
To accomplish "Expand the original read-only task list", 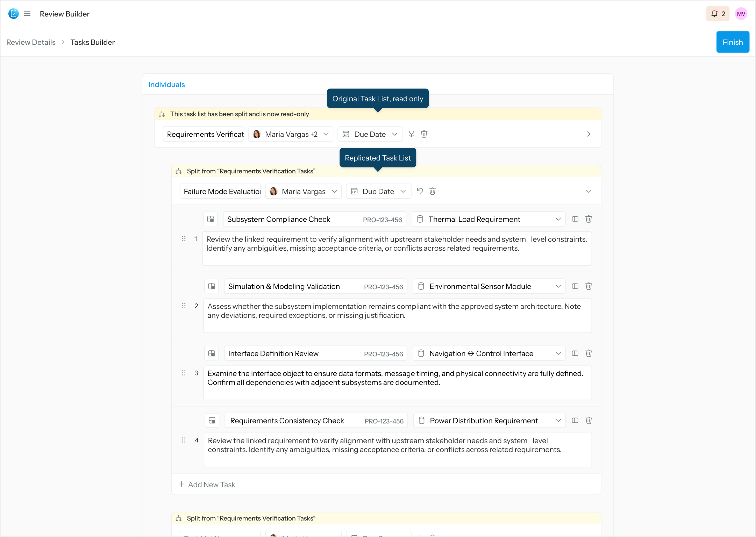I will click(589, 134).
